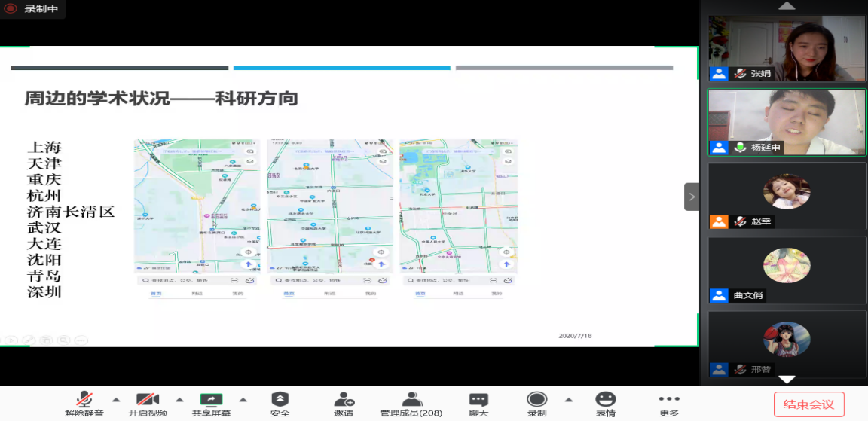Unmute microphone with 解除静音
The width and height of the screenshot is (868, 421).
pyautogui.click(x=84, y=403)
